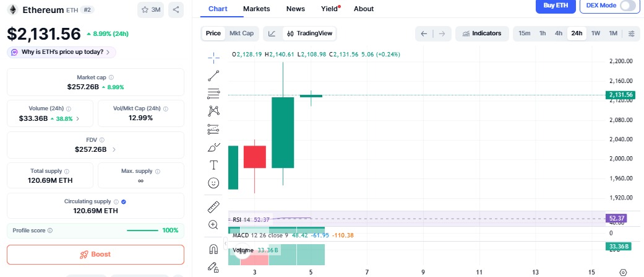
Task: Select the Text annotation tool
Action: pos(213,165)
